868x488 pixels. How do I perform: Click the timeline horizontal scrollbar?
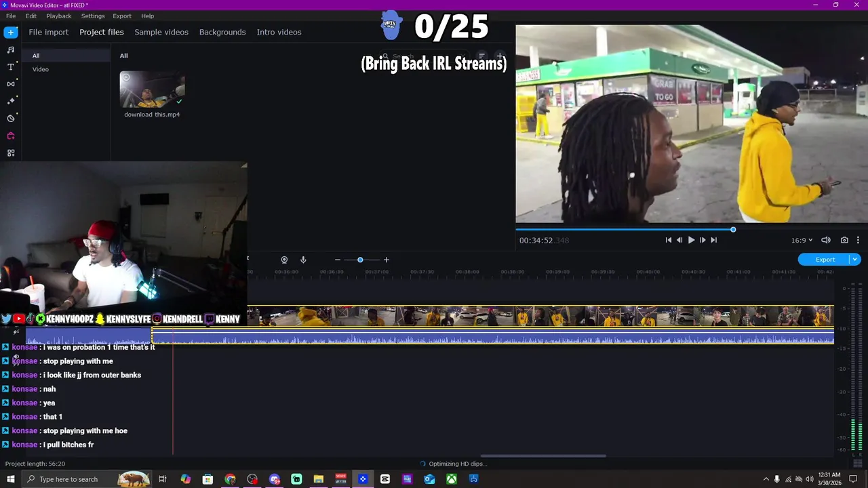click(x=543, y=456)
